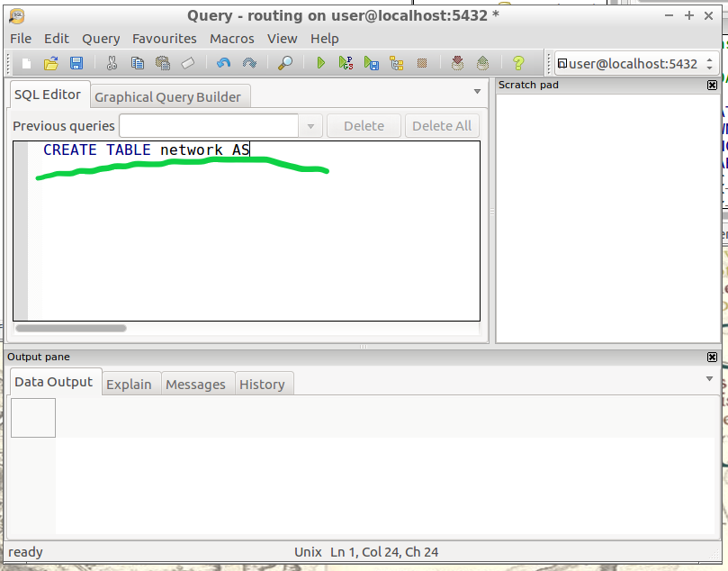Click the Clear edit window eraser icon
Viewport: 728px width, 571px height.
[188, 63]
